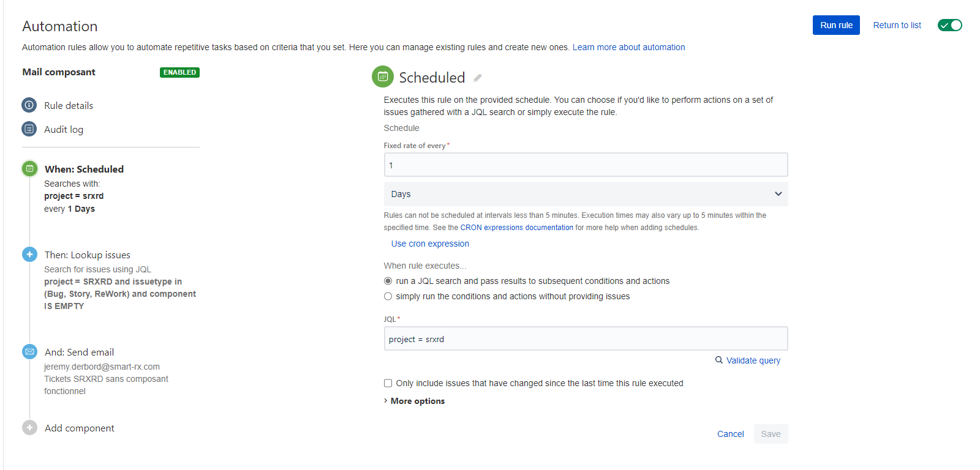Screen dimensions: 980x470
Task: Expand More options section
Action: pyautogui.click(x=415, y=401)
